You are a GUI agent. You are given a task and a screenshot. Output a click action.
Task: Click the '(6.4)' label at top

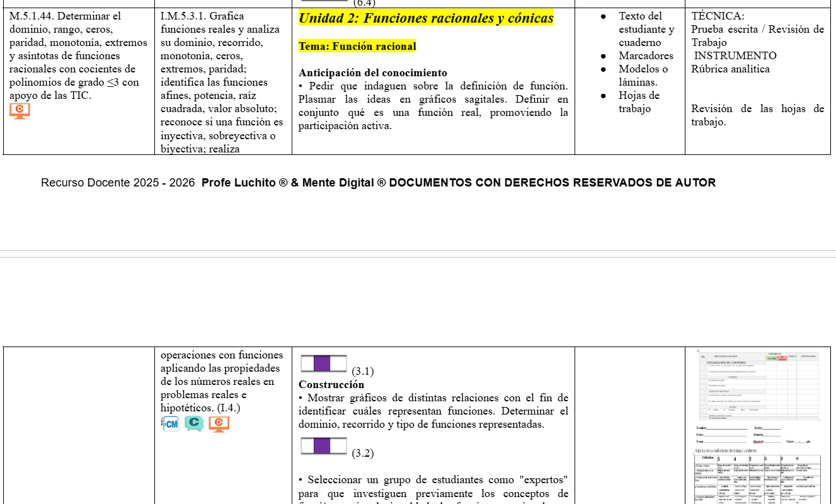coord(364,3)
